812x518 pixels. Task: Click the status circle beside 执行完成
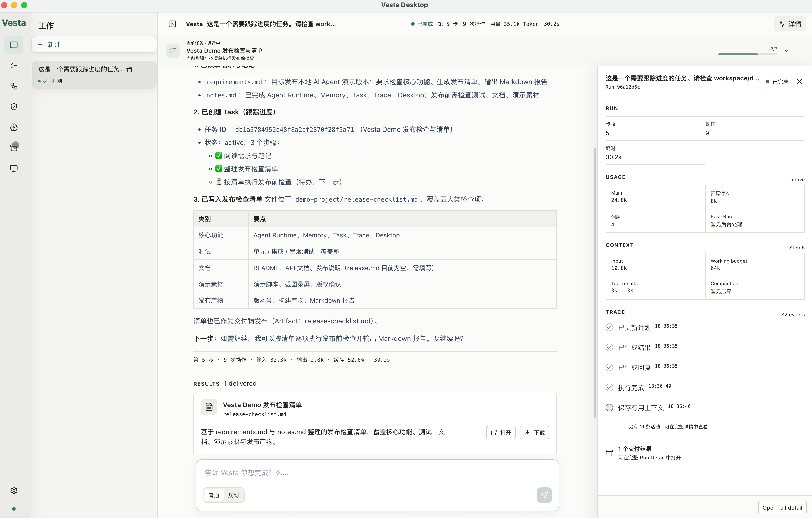point(609,387)
